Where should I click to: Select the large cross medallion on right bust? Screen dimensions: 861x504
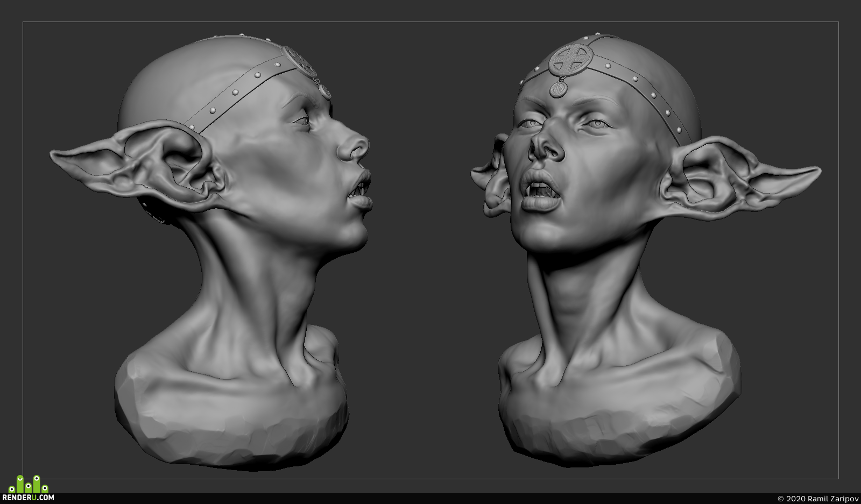point(570,59)
